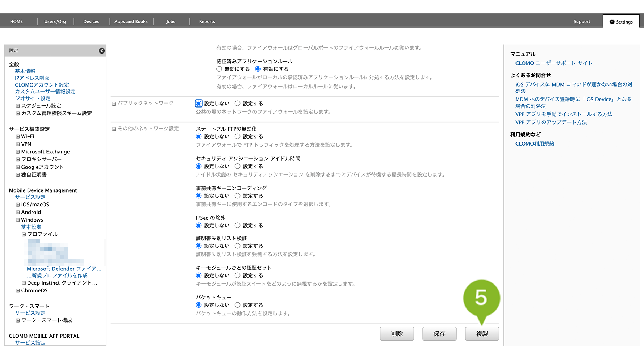Expand Deep Instinct クライアント tree item
644x362 pixels.
click(24, 283)
